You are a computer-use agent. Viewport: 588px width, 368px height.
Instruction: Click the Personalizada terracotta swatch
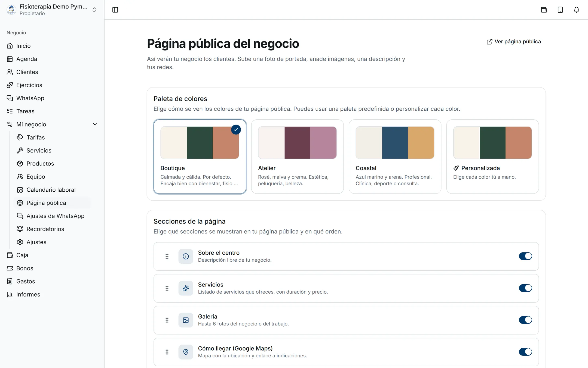(x=518, y=143)
